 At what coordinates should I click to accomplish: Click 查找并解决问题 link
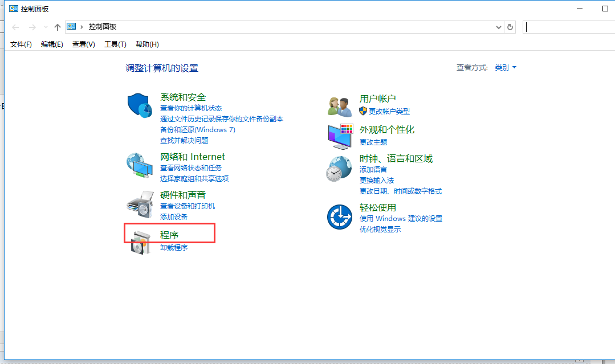[x=184, y=140]
